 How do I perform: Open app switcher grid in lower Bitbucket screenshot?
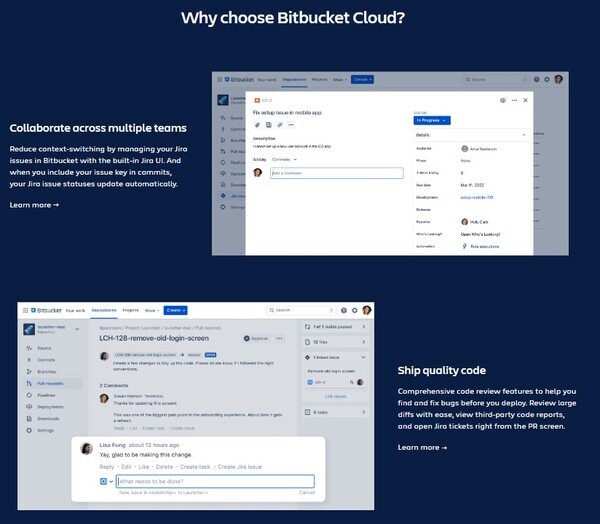pos(25,310)
